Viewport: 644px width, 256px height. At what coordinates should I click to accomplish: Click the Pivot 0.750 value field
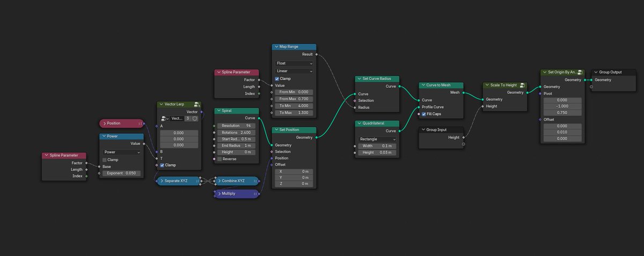pyautogui.click(x=562, y=113)
